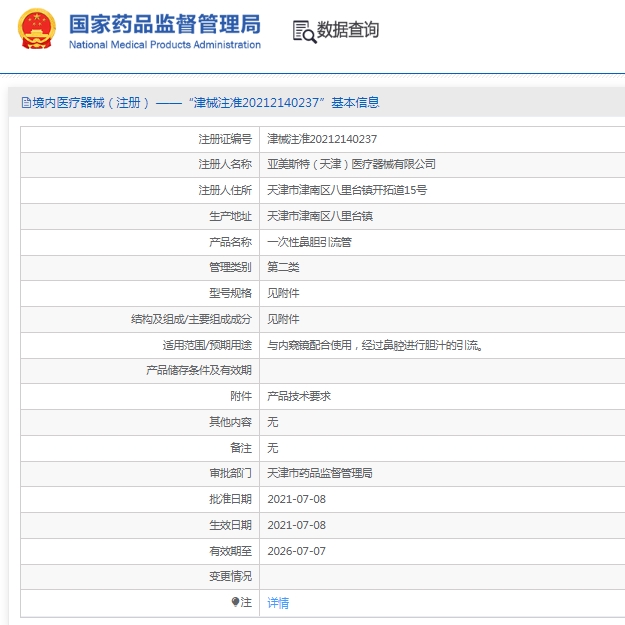Click the 适用范围/预期用途 label
Viewport: 625px width, 625px height.
click(207, 345)
